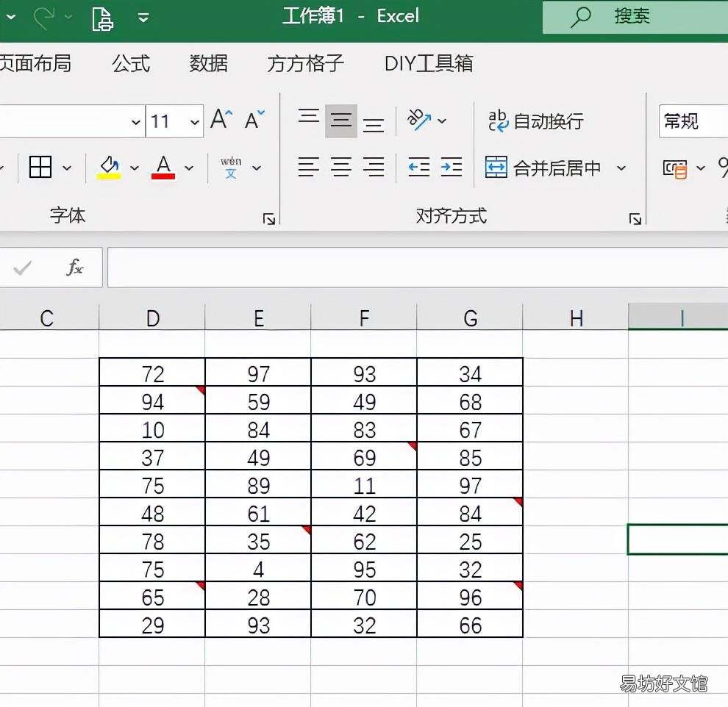The height and width of the screenshot is (707, 728).
Task: Click the Redo arrow icon
Action: [x=45, y=18]
